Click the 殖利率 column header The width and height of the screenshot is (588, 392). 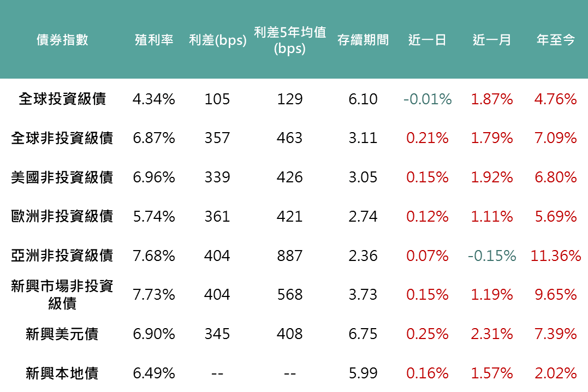tap(154, 40)
